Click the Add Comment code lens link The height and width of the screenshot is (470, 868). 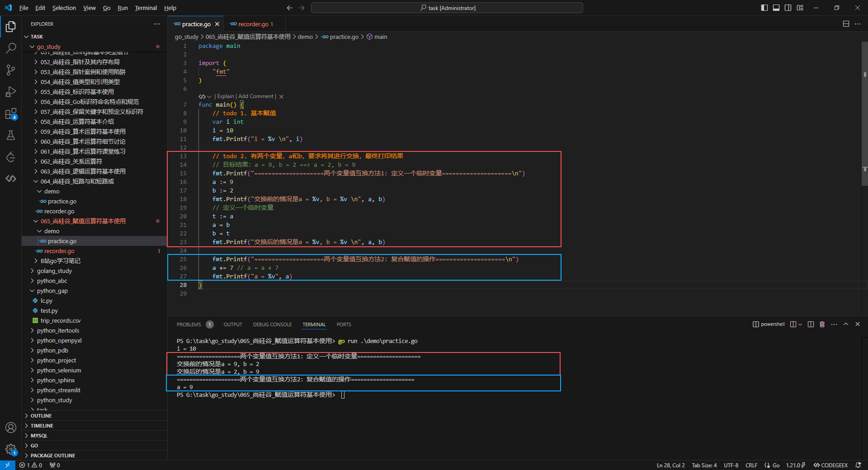pos(256,96)
